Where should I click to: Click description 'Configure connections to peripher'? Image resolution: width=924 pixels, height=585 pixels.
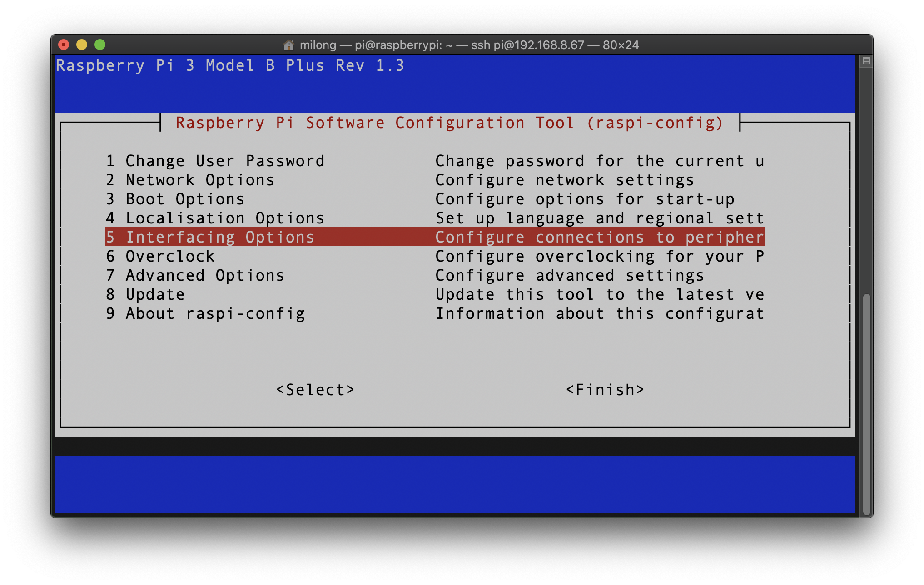click(600, 237)
